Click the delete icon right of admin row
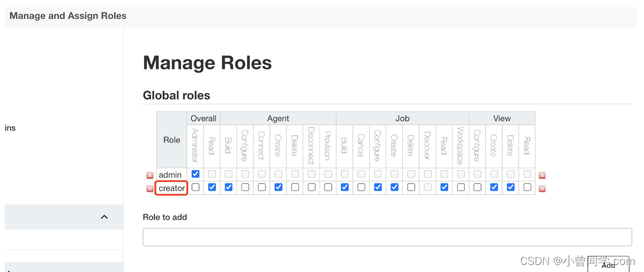 (x=542, y=175)
